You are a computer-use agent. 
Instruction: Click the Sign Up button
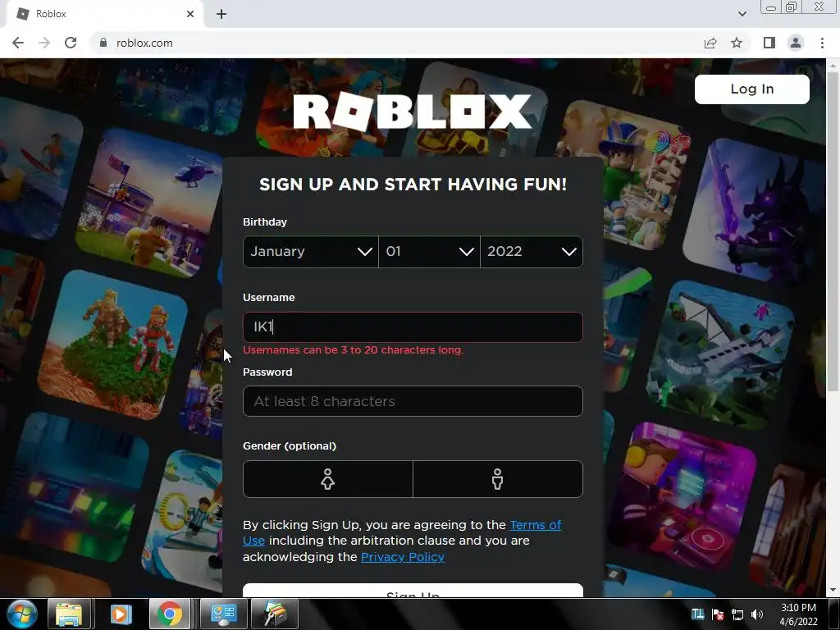413,591
